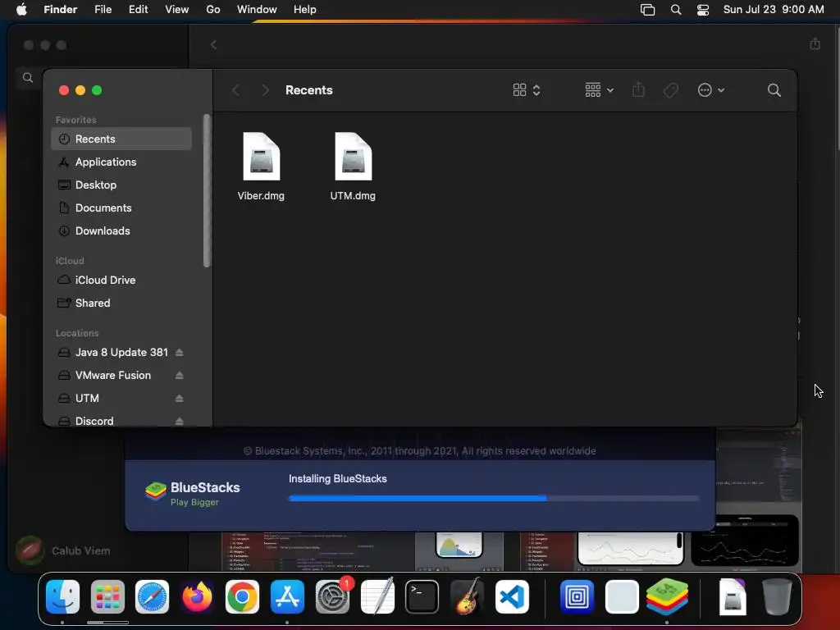Open the UTM.dmg disk image
This screenshot has width=840, height=630.
[x=353, y=166]
